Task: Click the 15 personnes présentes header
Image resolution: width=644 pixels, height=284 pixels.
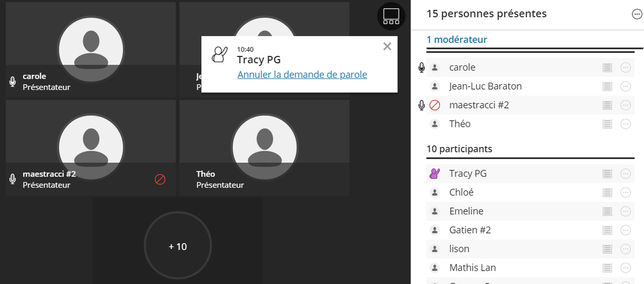Action: [x=486, y=14]
